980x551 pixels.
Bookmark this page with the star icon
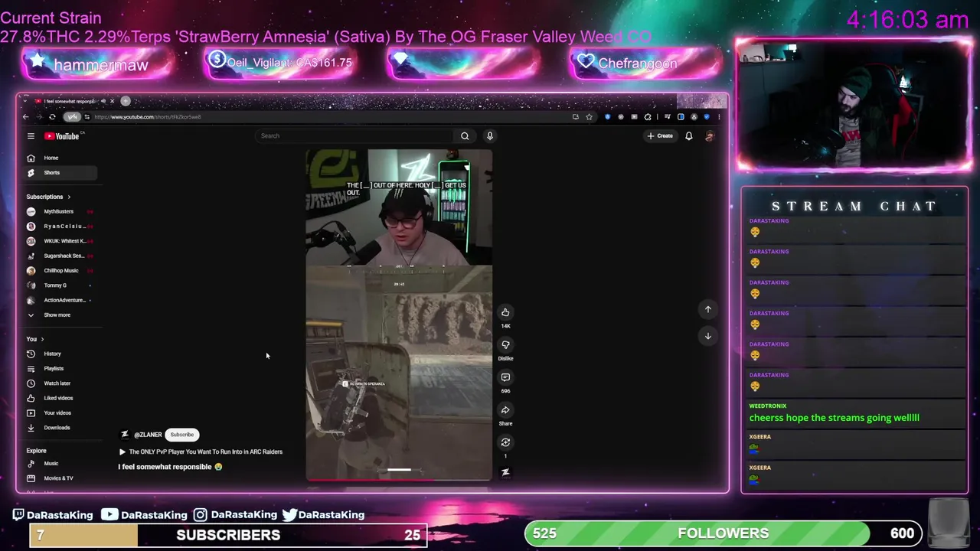point(589,117)
